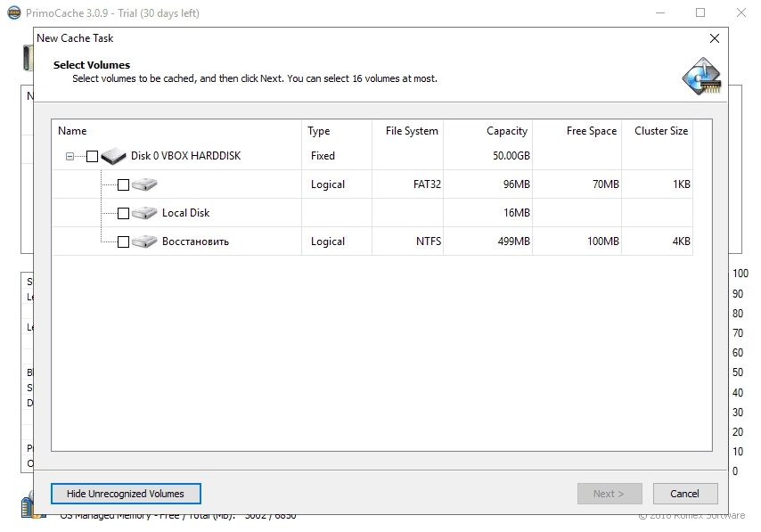This screenshot has height=532, width=761.
Task: Select the Восстановить row label
Action: click(195, 241)
